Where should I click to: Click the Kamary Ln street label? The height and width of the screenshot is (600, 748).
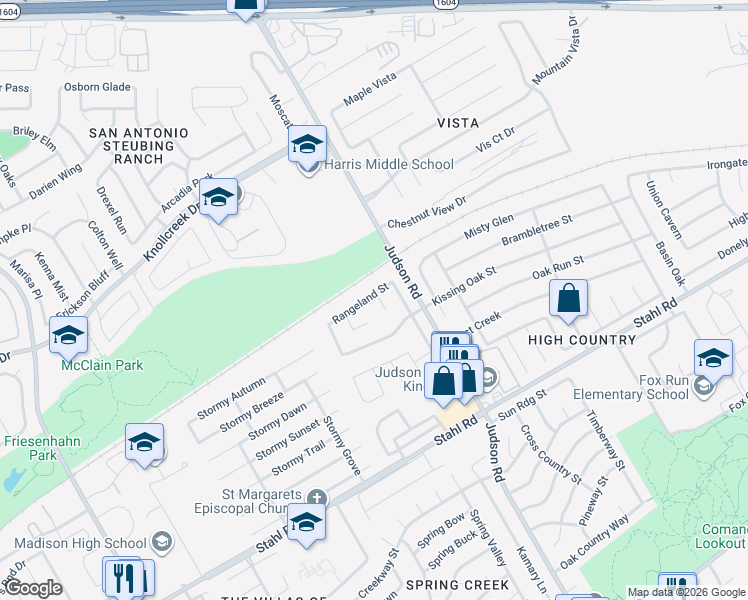tap(531, 569)
